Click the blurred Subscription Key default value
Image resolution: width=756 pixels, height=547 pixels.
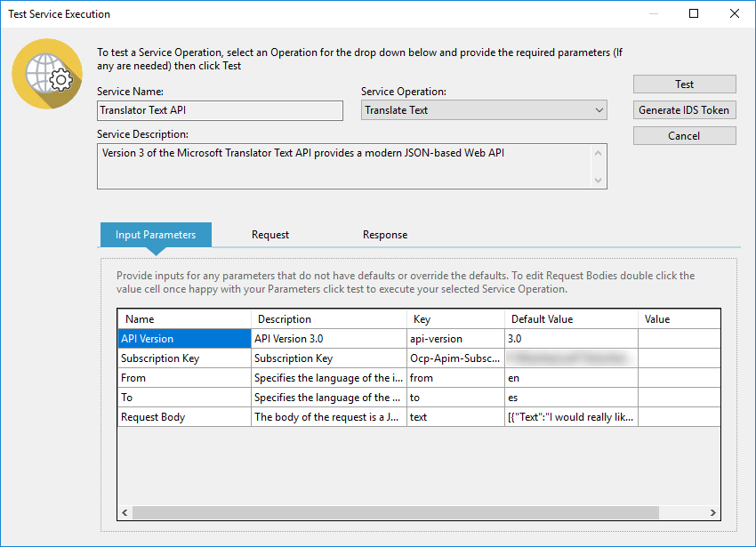pos(571,358)
